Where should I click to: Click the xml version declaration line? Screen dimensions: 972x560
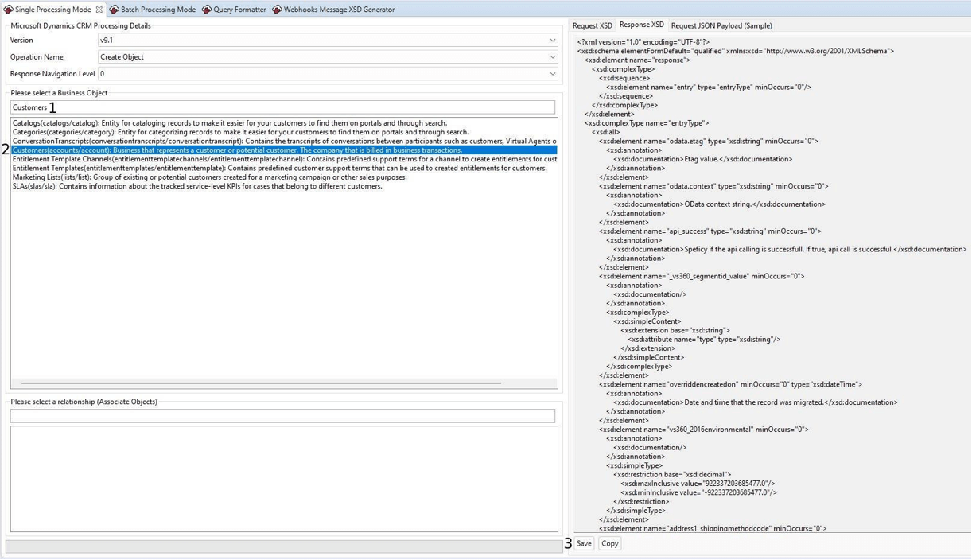point(643,42)
